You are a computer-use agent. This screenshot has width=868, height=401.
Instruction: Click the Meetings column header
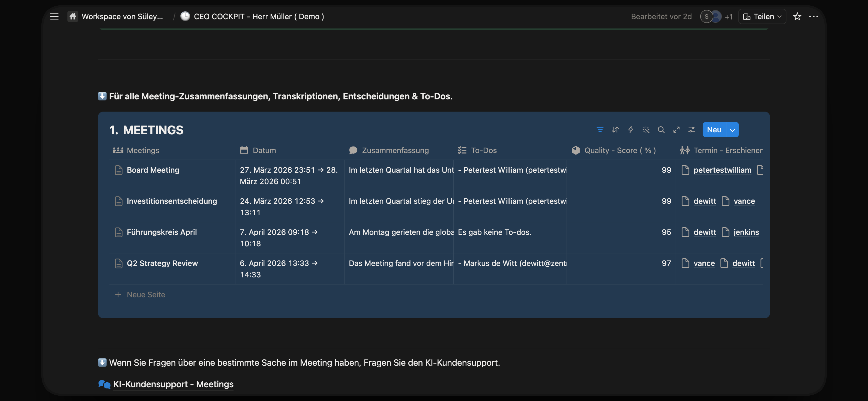(x=136, y=151)
